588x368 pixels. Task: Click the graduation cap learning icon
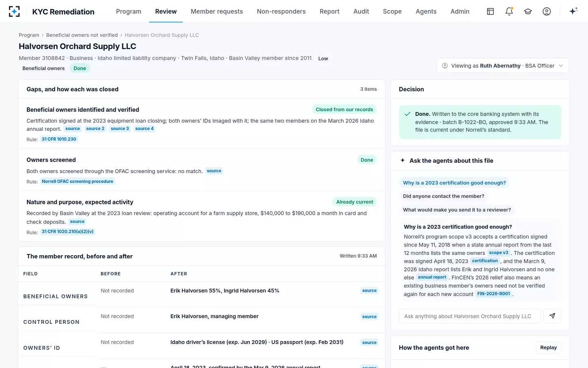[528, 11]
